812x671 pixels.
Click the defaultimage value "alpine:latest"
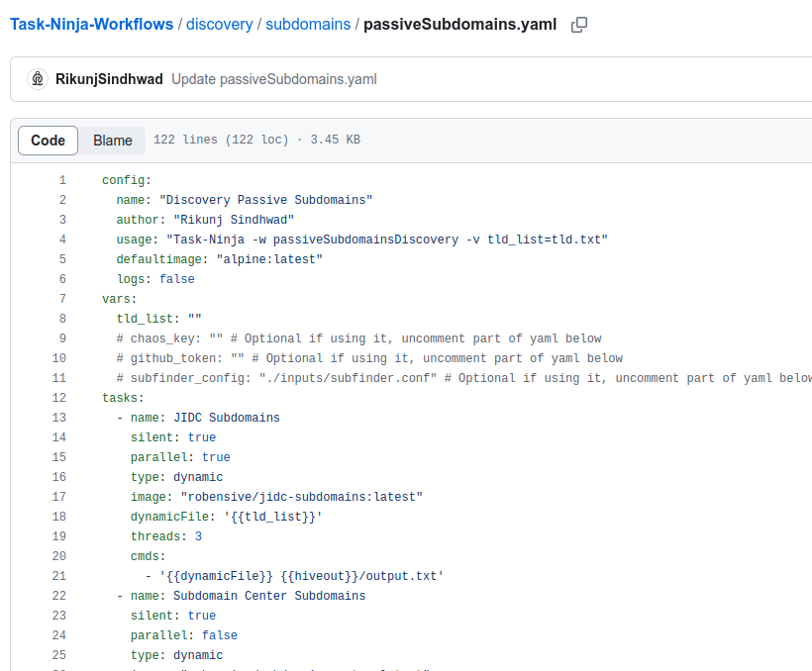(x=269, y=259)
